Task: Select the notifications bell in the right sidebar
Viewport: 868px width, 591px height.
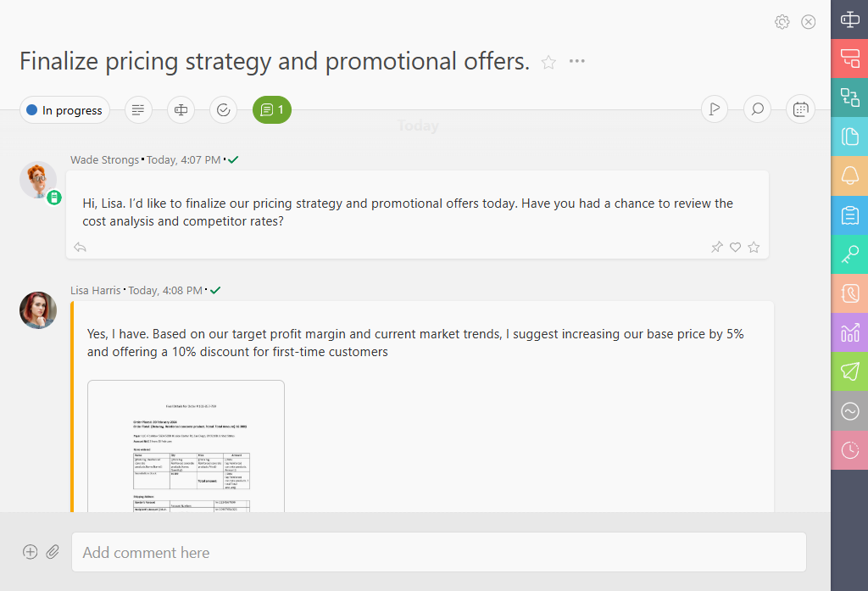Action: click(x=850, y=176)
